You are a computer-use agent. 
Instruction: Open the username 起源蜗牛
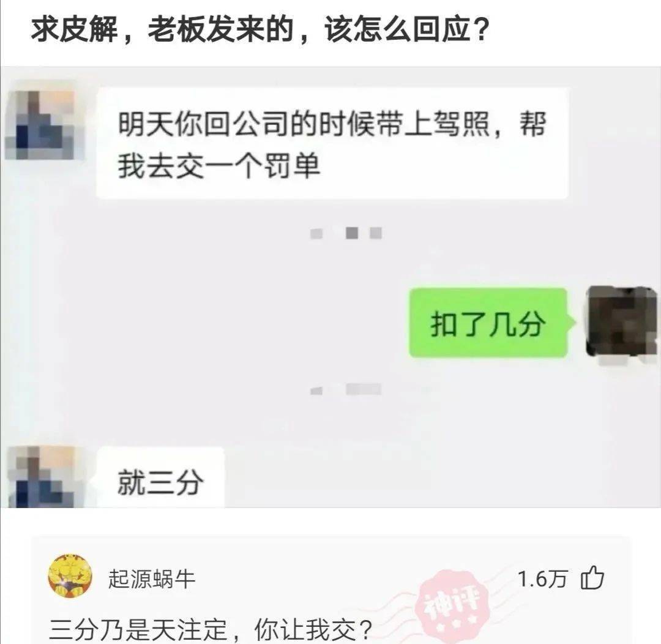coord(152,578)
